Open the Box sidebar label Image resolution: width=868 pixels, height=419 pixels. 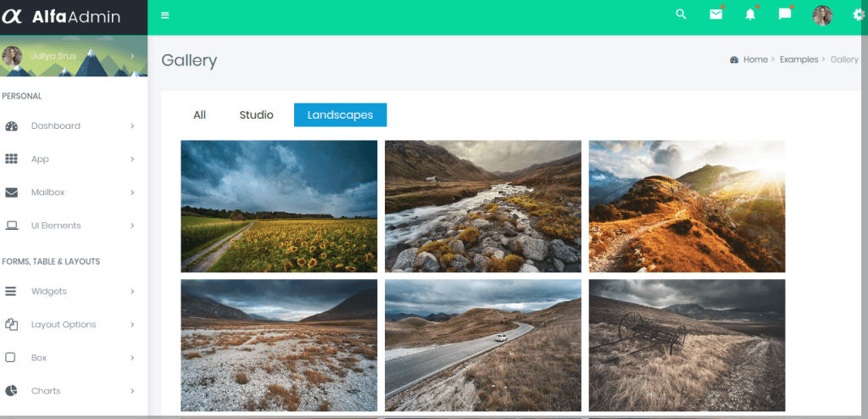click(x=39, y=357)
